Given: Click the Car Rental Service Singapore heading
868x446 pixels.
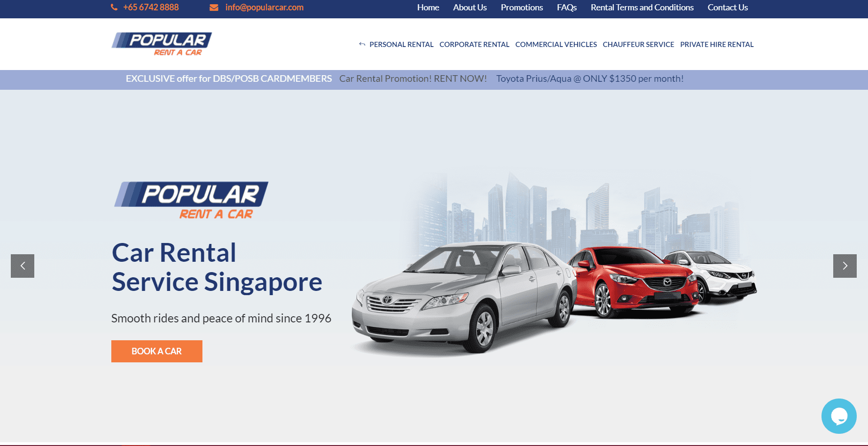Looking at the screenshot, I should [x=217, y=267].
